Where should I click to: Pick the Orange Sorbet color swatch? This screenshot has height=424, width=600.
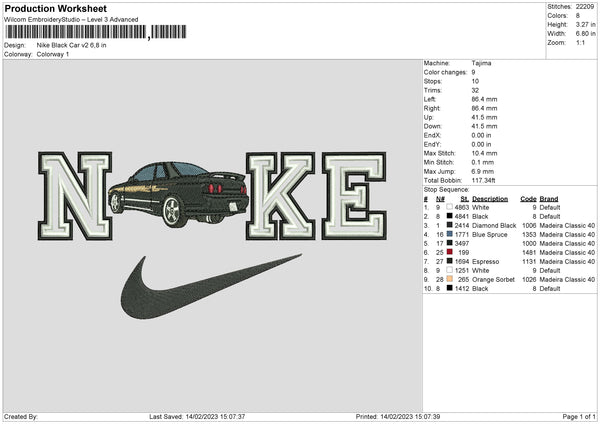click(449, 279)
